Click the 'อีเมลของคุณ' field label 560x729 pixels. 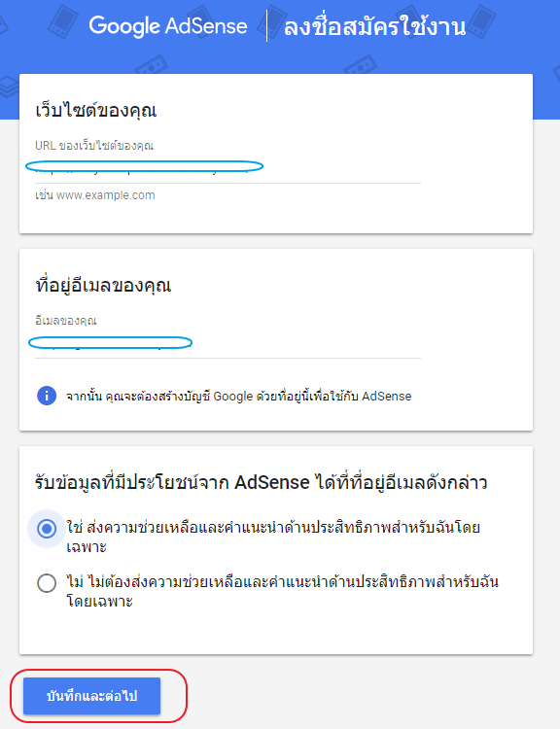point(65,321)
